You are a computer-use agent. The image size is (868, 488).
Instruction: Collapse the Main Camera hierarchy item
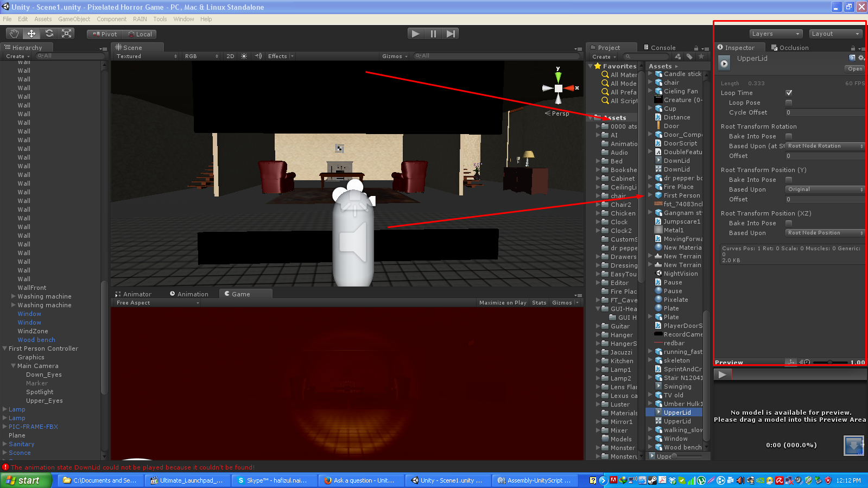pos(14,366)
